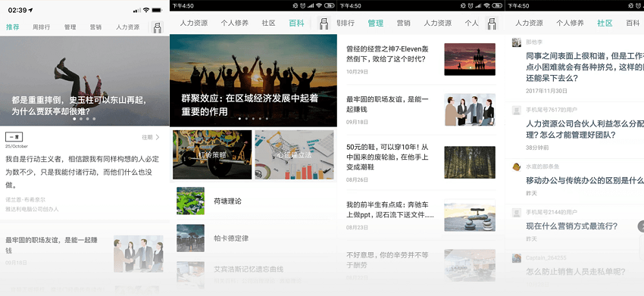Open the profile icon on the 推荐 screen

[158, 27]
